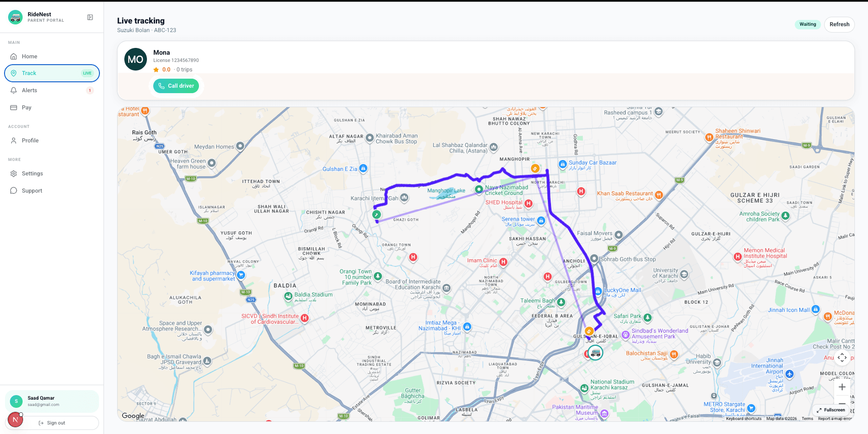
Task: Open Settings from the sidebar
Action: (x=52, y=174)
